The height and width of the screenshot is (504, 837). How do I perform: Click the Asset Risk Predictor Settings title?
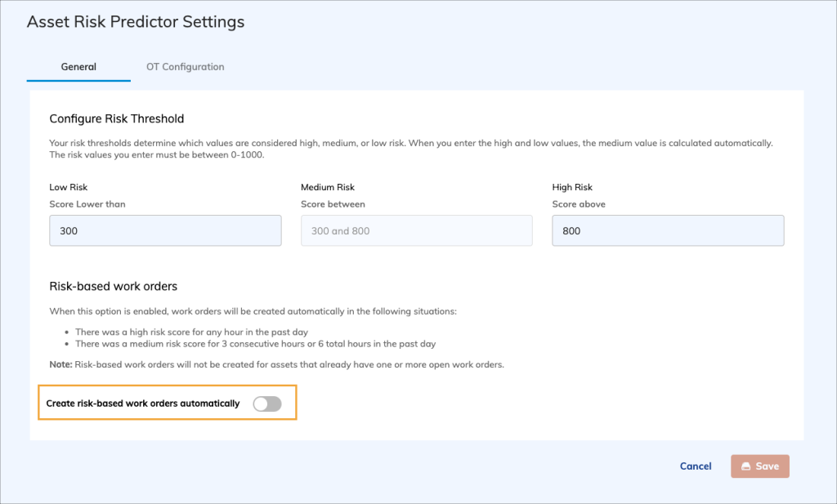tap(136, 22)
